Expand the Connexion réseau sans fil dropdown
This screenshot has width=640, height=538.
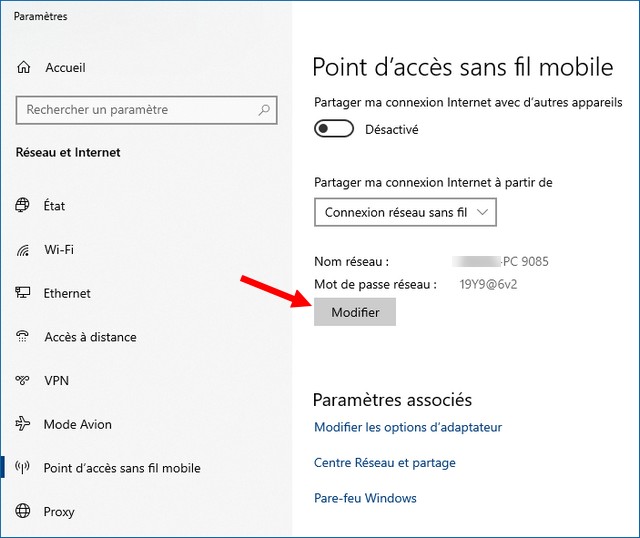click(405, 212)
